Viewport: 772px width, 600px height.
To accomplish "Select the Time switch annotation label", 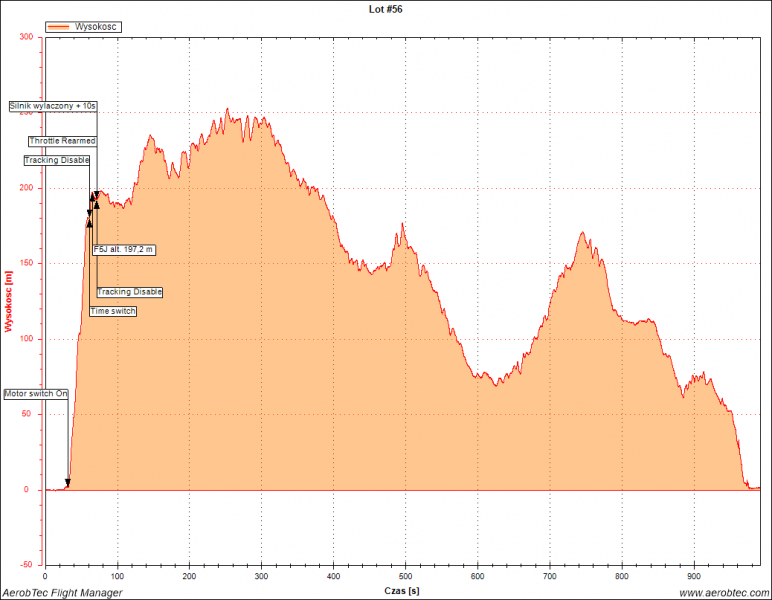I will pyautogui.click(x=113, y=312).
